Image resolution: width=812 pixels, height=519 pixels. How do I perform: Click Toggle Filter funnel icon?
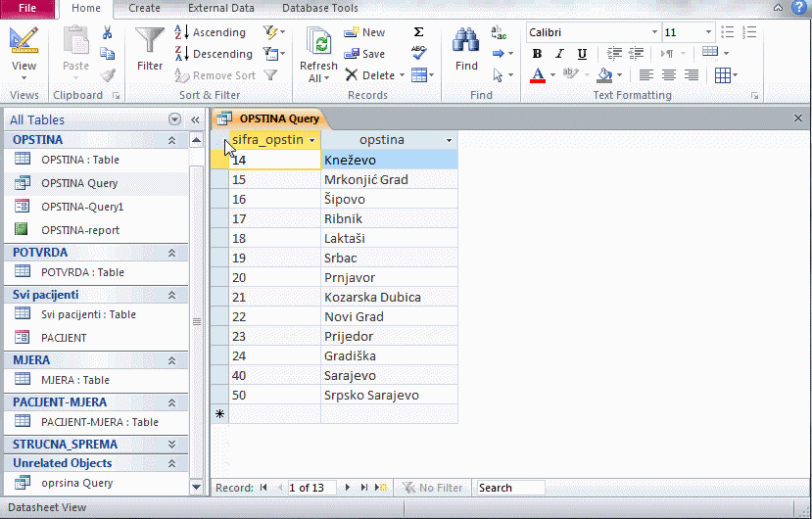tap(270, 75)
